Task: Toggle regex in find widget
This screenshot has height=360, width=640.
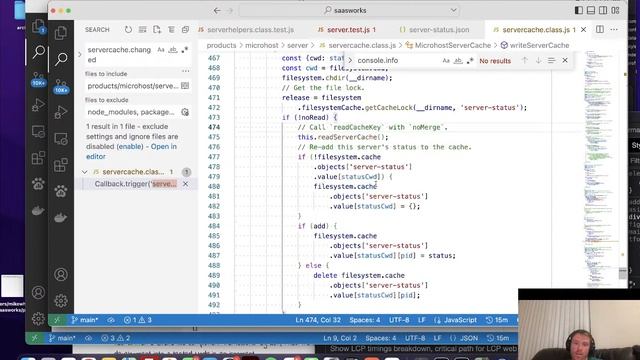Action: pos(470,60)
